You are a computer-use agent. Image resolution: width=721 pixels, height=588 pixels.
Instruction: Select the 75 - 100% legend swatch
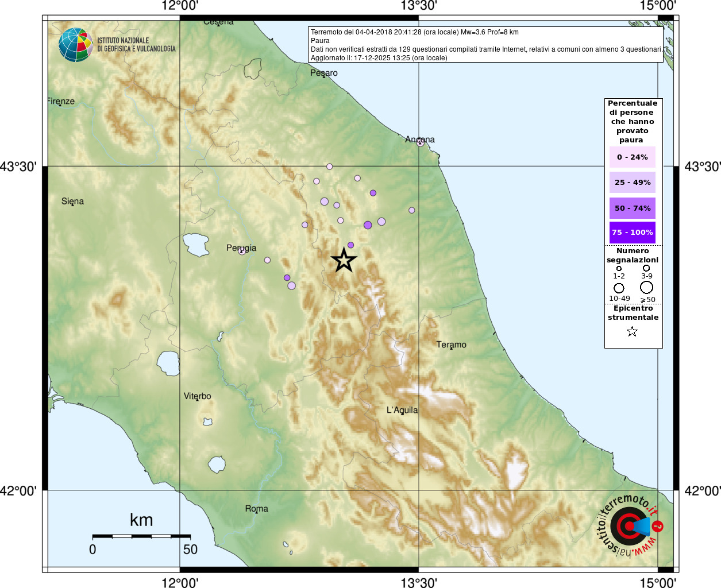[633, 233]
